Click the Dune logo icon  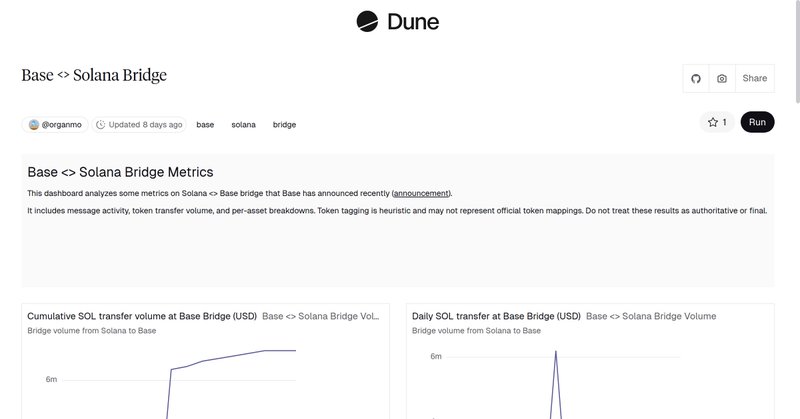367,21
